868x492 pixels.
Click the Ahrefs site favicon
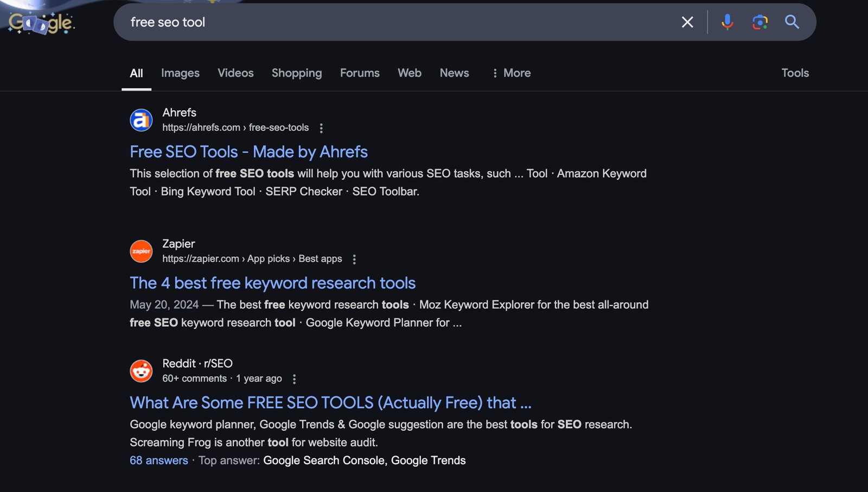point(141,120)
